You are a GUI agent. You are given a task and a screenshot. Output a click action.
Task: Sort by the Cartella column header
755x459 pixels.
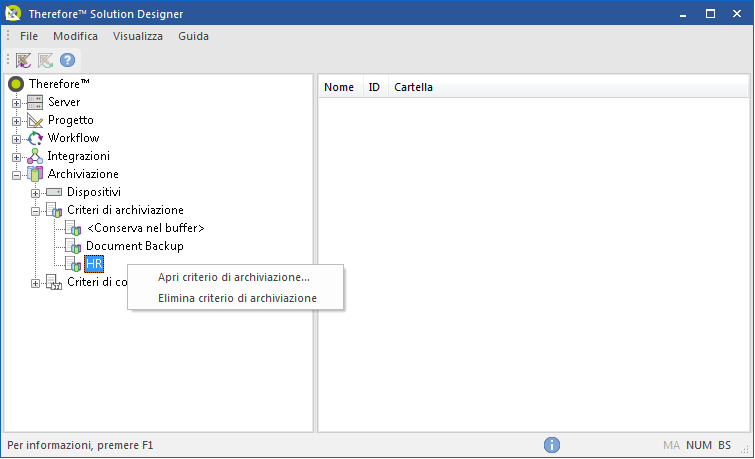click(x=568, y=87)
